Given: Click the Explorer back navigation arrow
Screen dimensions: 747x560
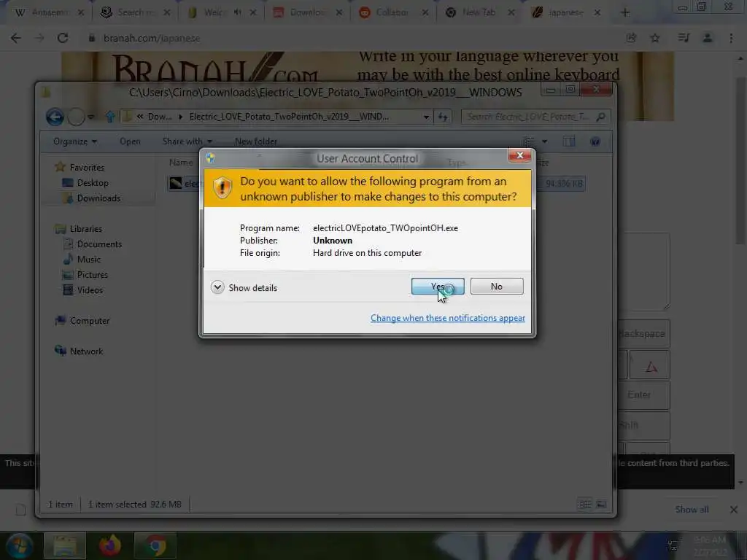Looking at the screenshot, I should coord(55,117).
